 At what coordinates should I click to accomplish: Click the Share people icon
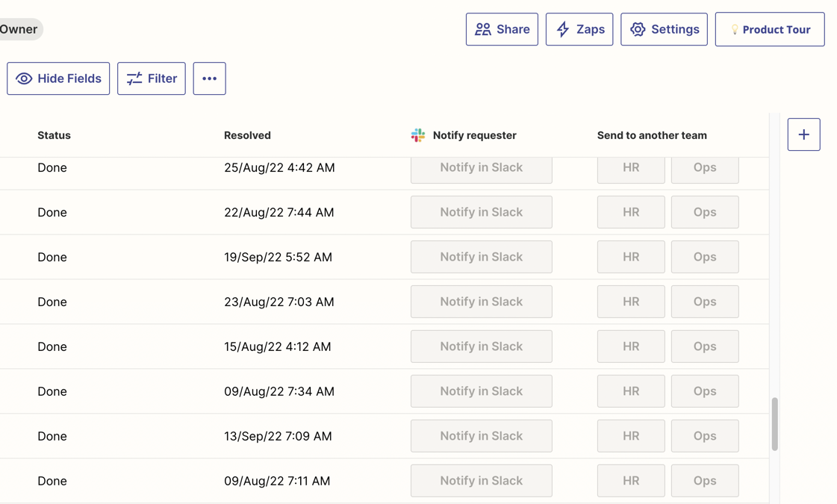pos(483,29)
